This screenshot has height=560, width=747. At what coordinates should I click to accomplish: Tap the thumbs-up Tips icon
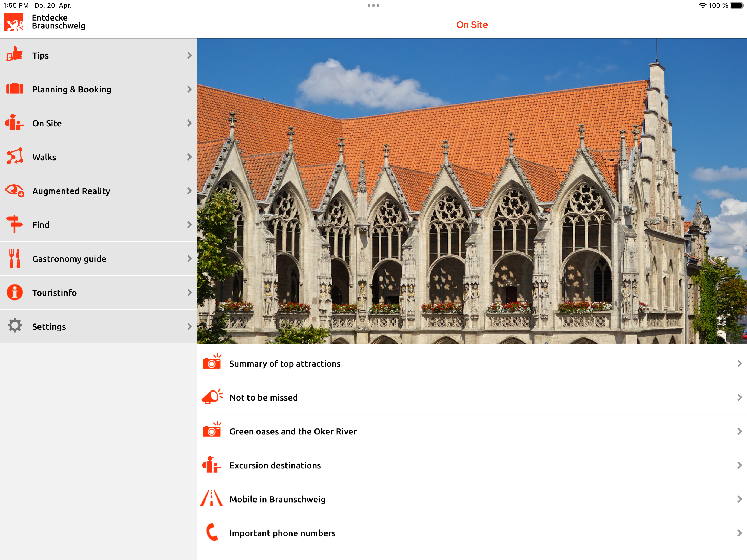14,54
